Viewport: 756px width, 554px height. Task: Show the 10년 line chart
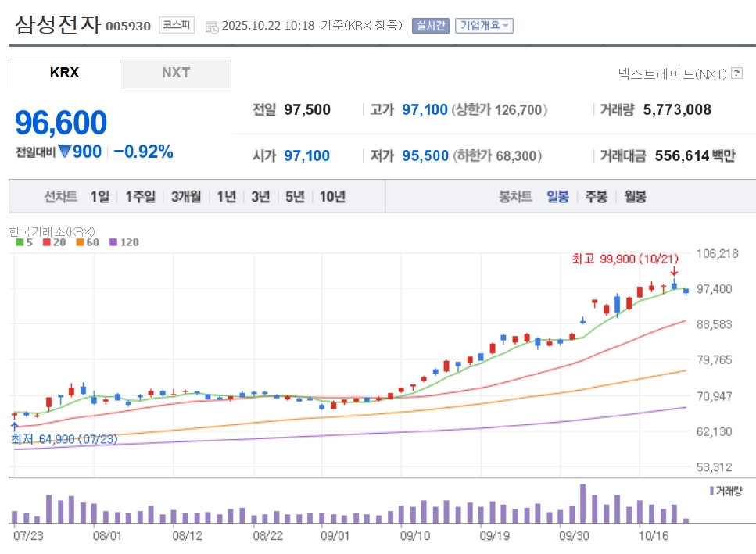point(332,197)
